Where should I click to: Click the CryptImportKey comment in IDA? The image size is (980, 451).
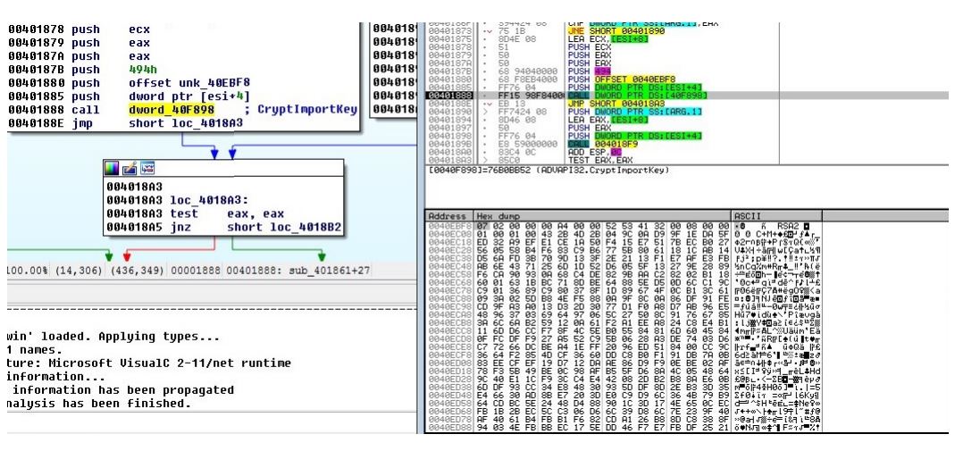click(306, 110)
